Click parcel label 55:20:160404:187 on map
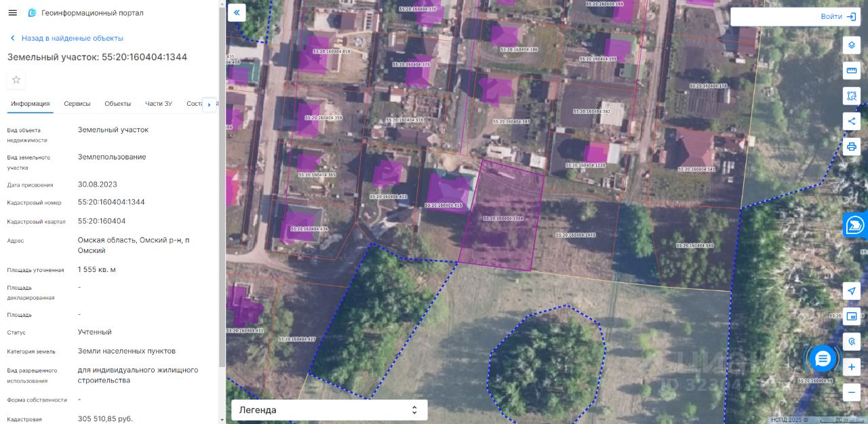868x424 pixels. pos(511,121)
